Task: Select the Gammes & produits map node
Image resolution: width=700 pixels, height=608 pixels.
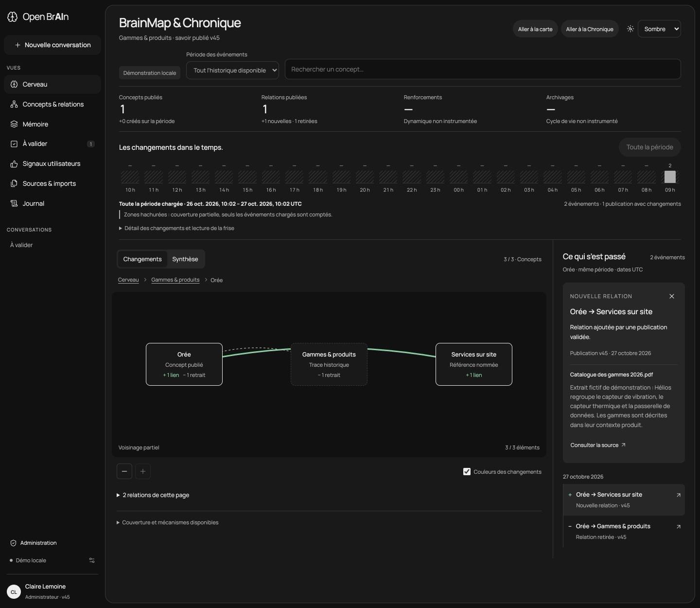Action: 329,364
